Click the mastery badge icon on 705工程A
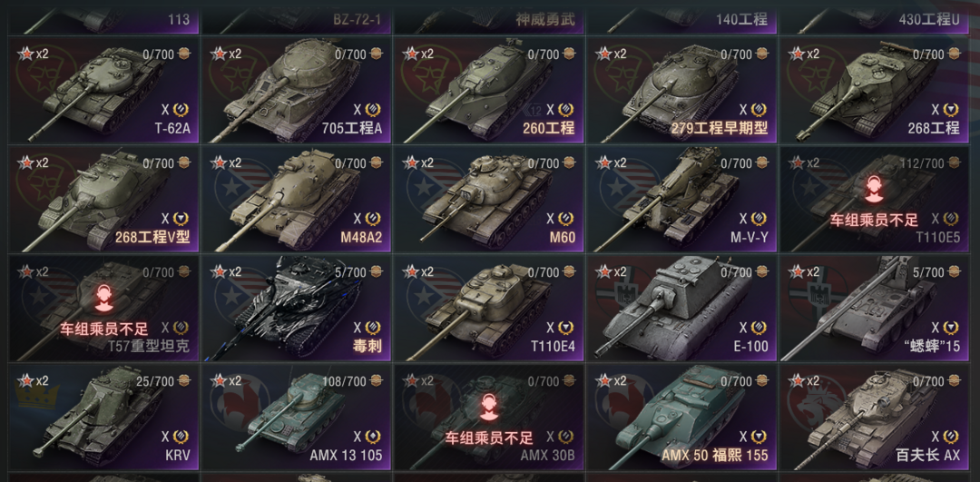980x482 pixels. click(373, 110)
